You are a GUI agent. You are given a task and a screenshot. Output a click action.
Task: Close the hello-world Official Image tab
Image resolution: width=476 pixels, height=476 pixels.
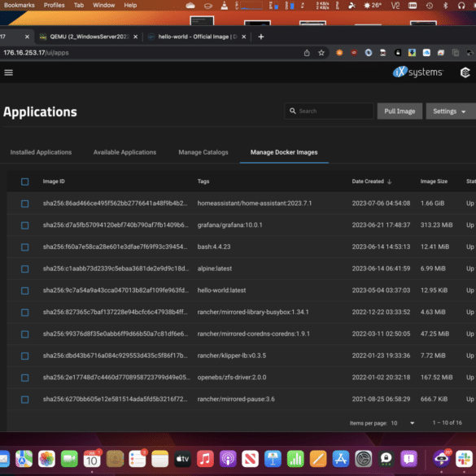pyautogui.click(x=244, y=37)
